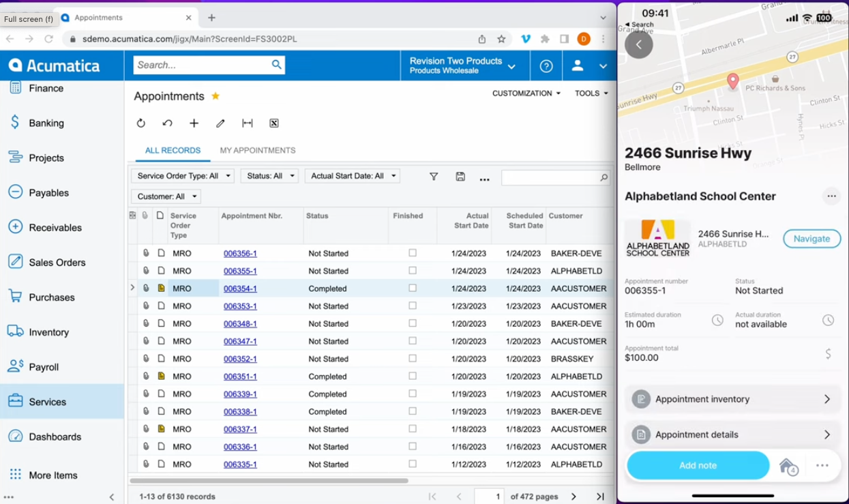
Task: Open Actual Start Date: All filter dropdown
Action: point(353,176)
